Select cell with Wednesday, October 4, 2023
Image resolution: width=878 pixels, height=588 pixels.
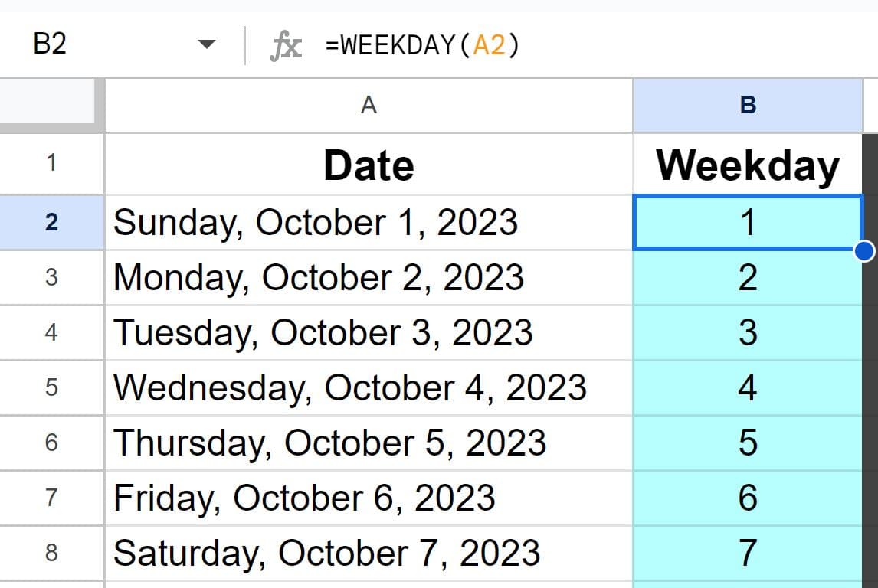369,387
